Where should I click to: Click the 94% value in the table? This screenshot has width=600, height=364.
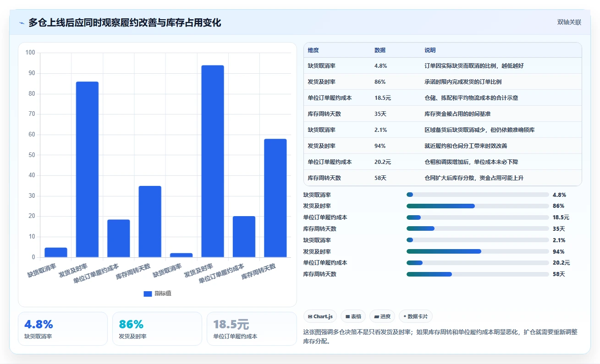point(380,146)
